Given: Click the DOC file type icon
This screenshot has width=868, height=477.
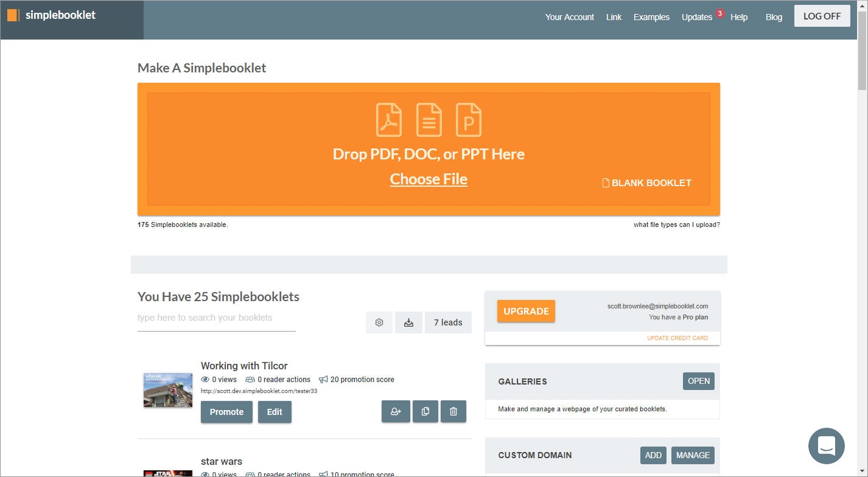Looking at the screenshot, I should (429, 120).
